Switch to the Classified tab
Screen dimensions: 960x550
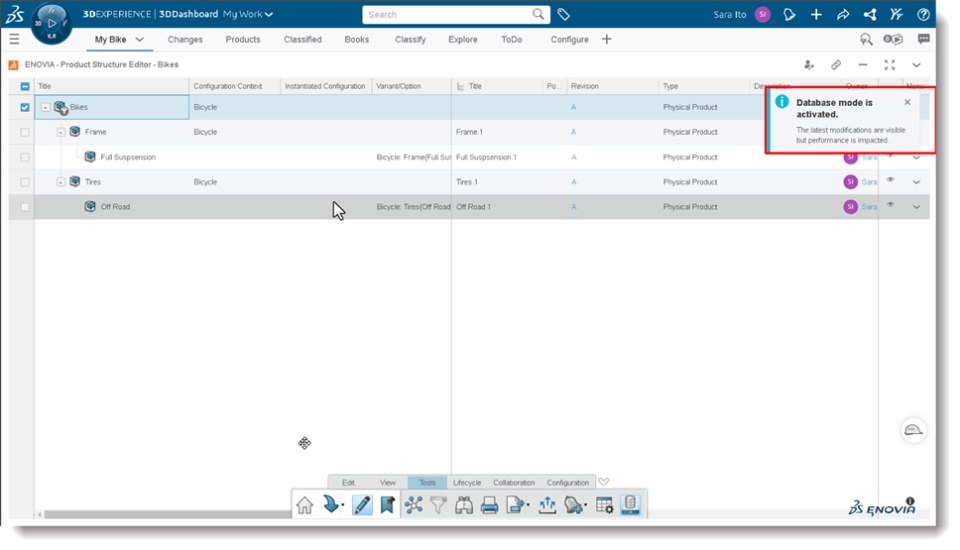click(x=302, y=39)
